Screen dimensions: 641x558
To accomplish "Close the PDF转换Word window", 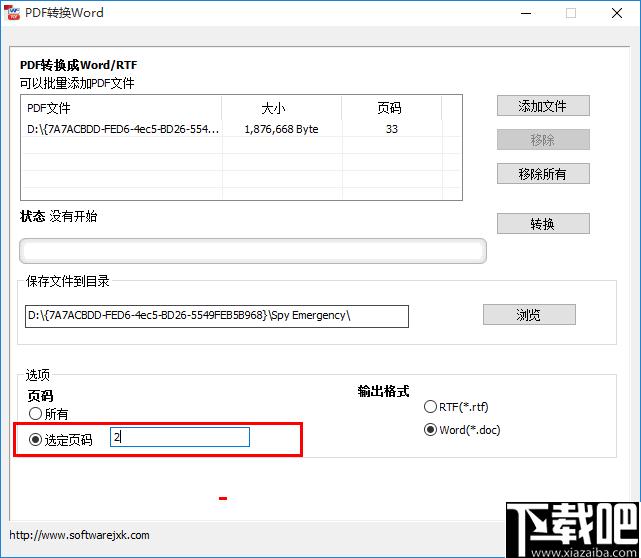I will [x=617, y=13].
